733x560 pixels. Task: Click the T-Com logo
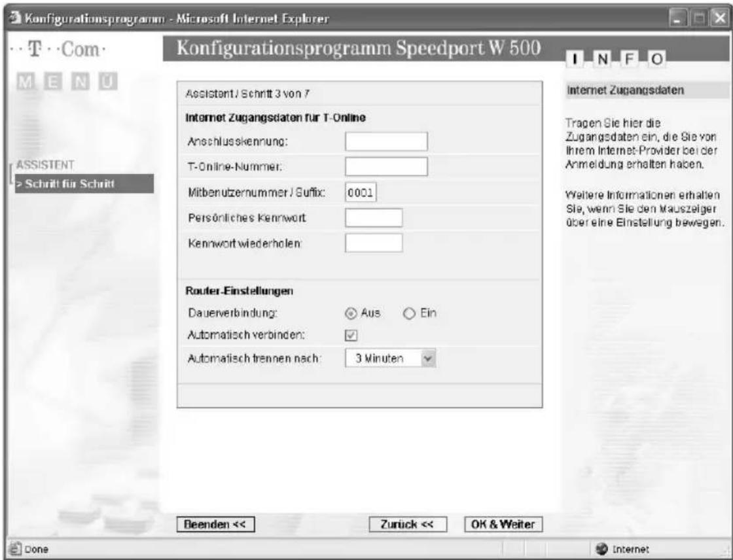(x=58, y=49)
